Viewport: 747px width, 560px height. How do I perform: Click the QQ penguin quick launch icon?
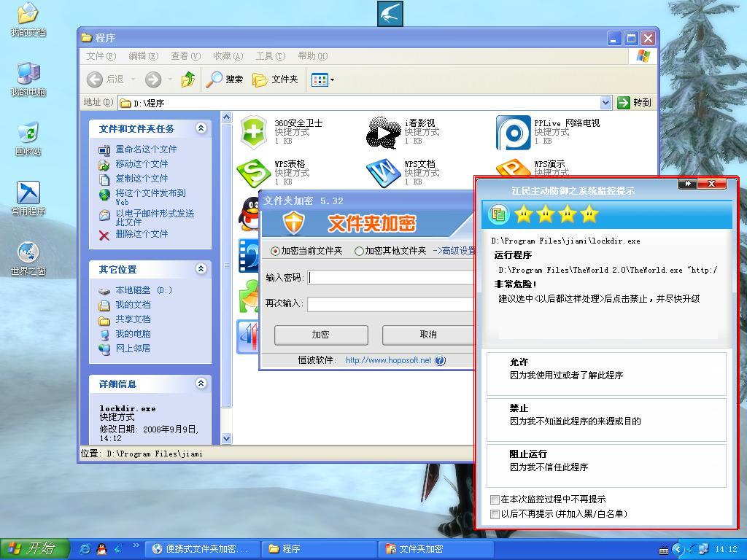tap(101, 549)
